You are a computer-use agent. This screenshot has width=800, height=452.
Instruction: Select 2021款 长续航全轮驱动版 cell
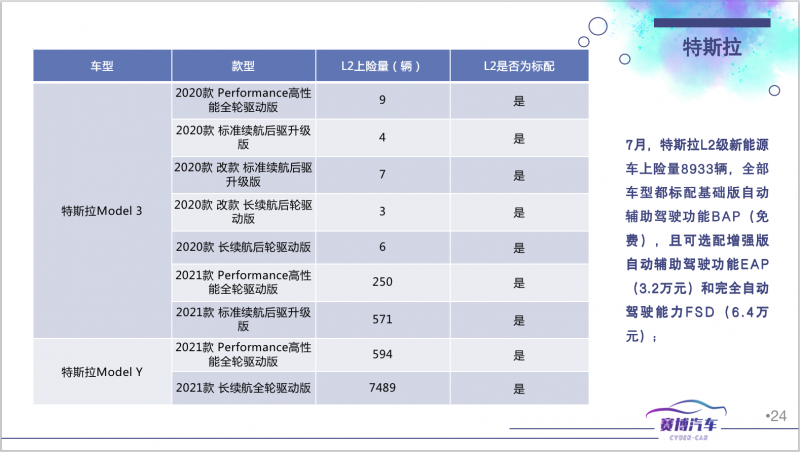(243, 388)
